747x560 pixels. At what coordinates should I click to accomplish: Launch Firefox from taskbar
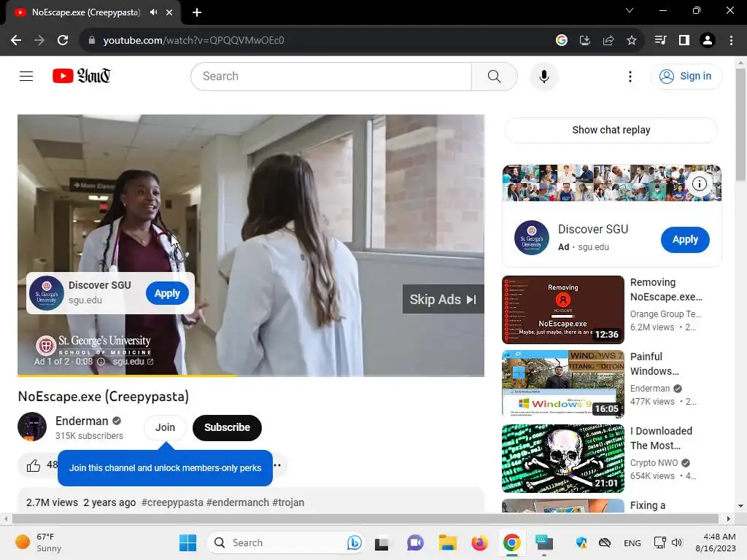click(x=479, y=542)
